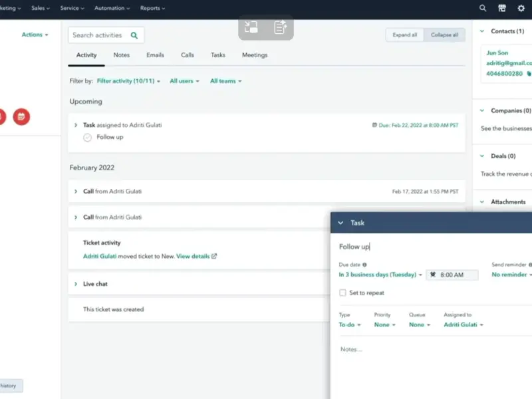The width and height of the screenshot is (532, 399).
Task: Open the marketplace icon in top bar
Action: tap(502, 8)
